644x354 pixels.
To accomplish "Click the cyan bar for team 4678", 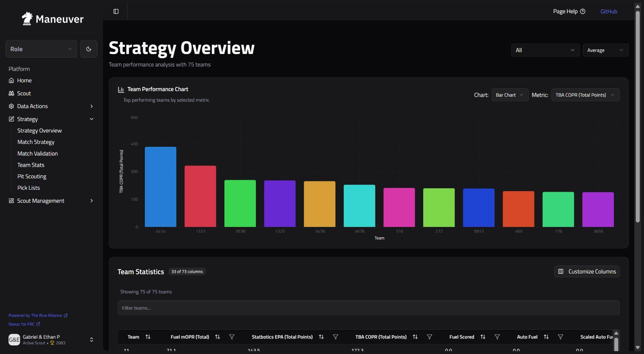I will click(360, 206).
